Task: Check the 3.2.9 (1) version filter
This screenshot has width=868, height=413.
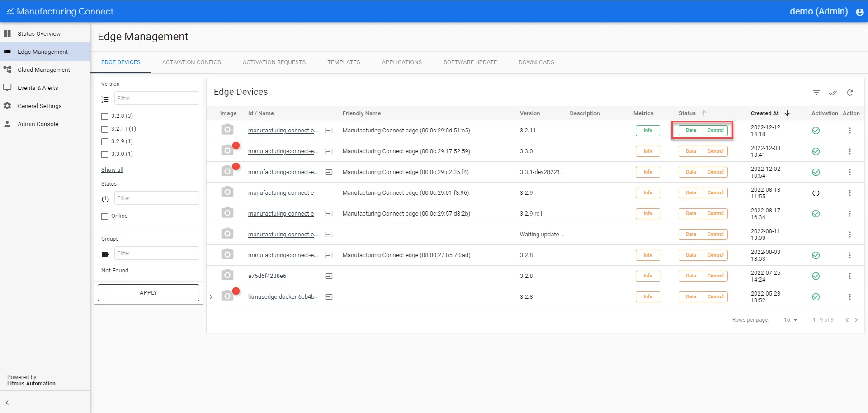Action: coord(105,142)
